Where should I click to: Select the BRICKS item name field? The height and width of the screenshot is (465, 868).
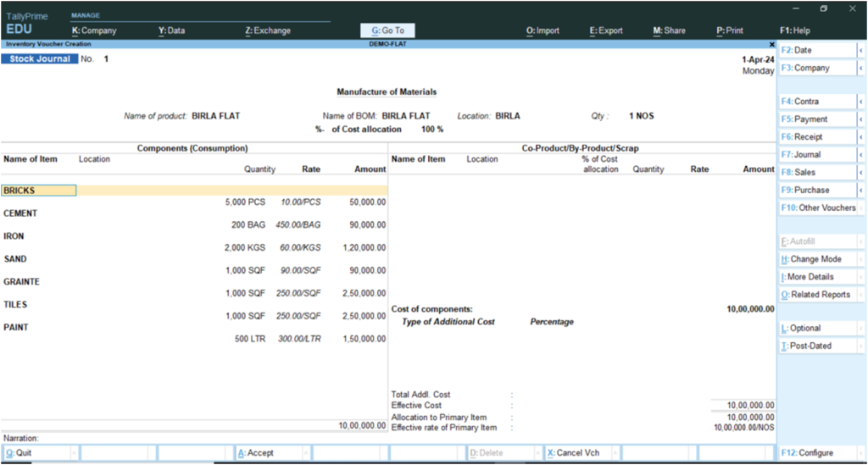click(39, 191)
